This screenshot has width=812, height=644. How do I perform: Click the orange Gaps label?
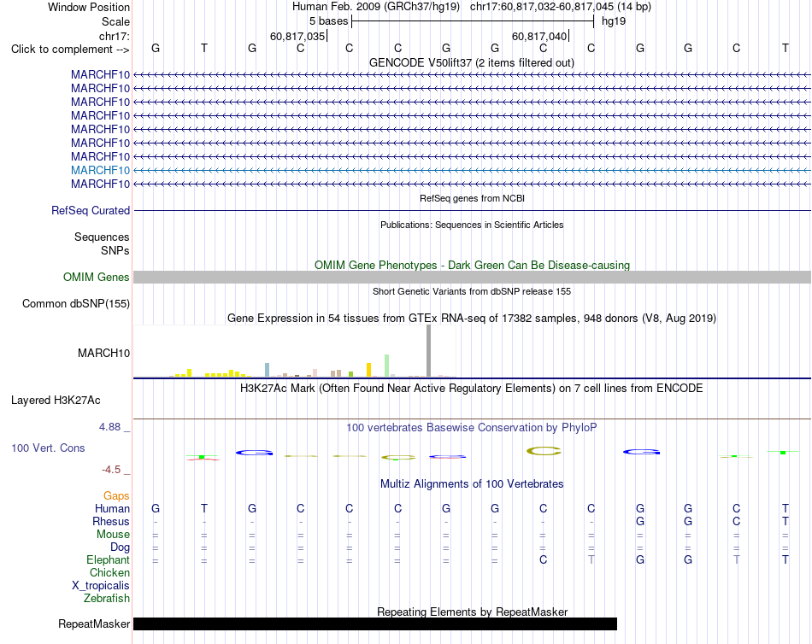116,496
